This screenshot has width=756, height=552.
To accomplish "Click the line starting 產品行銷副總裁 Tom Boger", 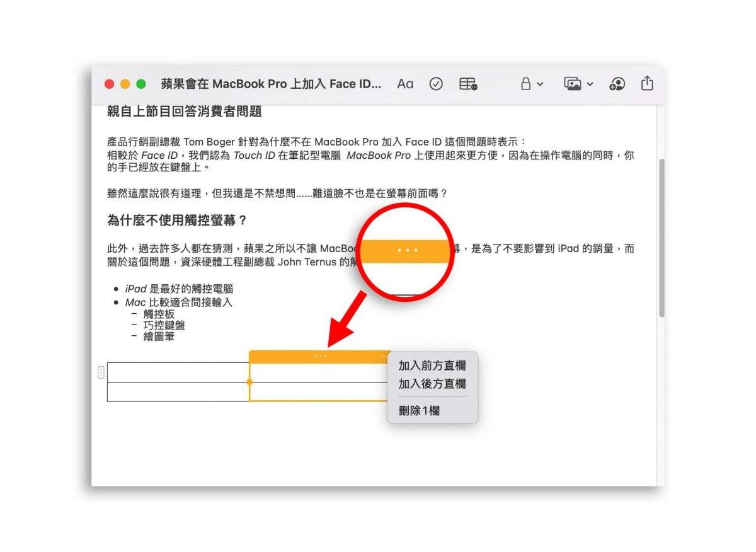I will click(317, 142).
